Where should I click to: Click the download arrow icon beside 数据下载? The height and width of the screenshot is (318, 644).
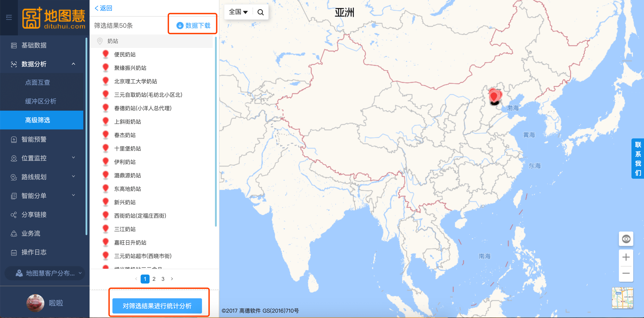tap(180, 26)
